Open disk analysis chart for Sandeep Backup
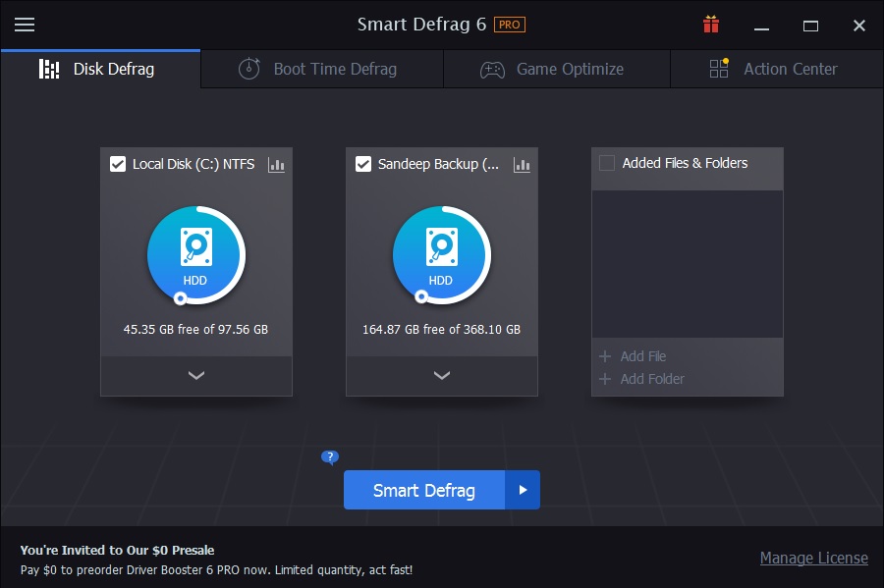884x588 pixels. [x=522, y=165]
